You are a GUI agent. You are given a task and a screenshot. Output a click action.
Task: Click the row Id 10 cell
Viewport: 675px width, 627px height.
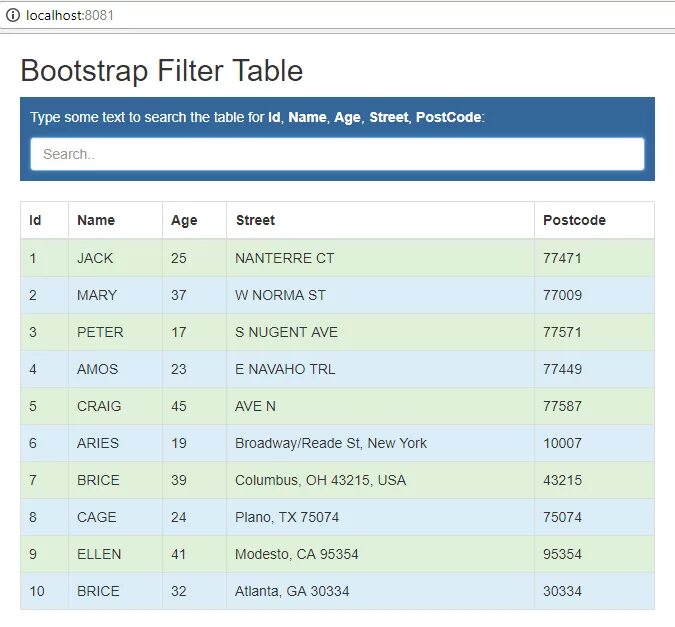[37, 591]
